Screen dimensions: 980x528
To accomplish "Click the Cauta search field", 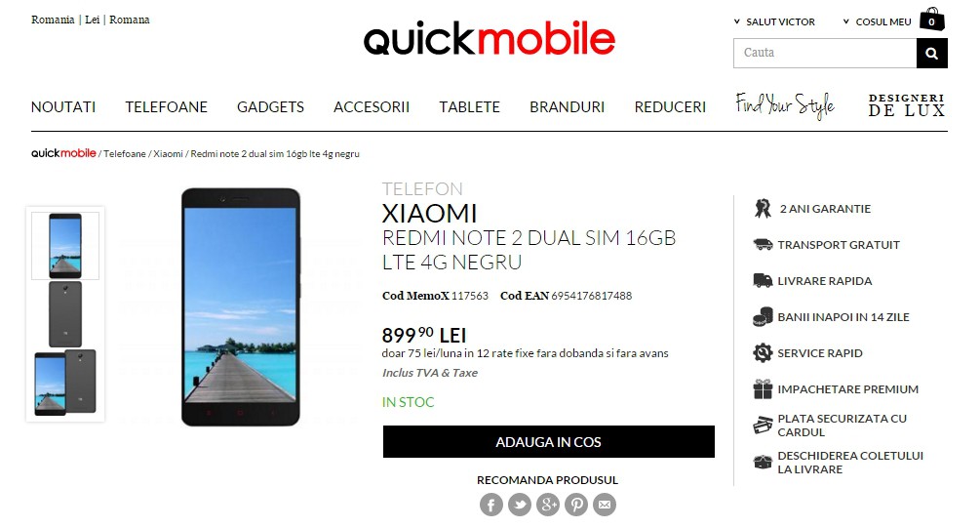I will point(825,53).
